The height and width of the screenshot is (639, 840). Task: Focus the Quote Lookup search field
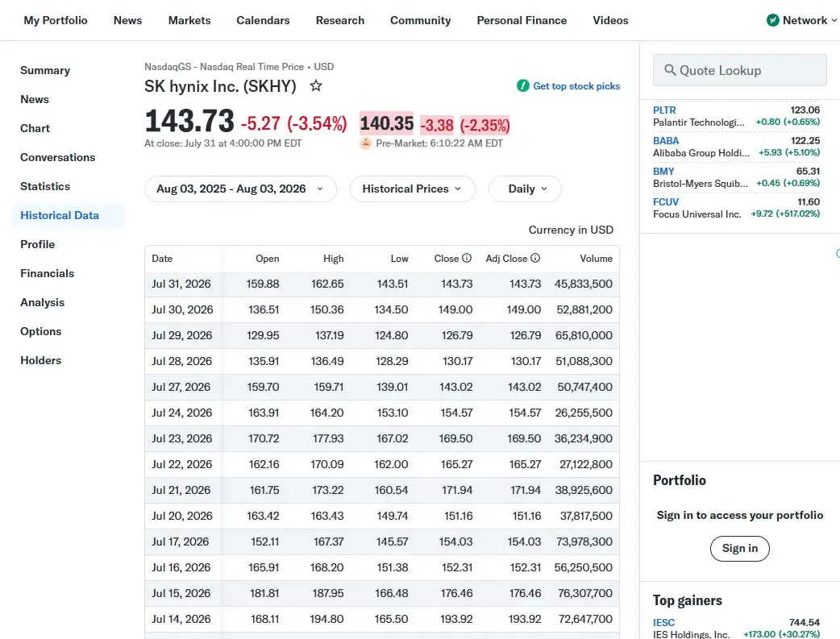tap(740, 70)
